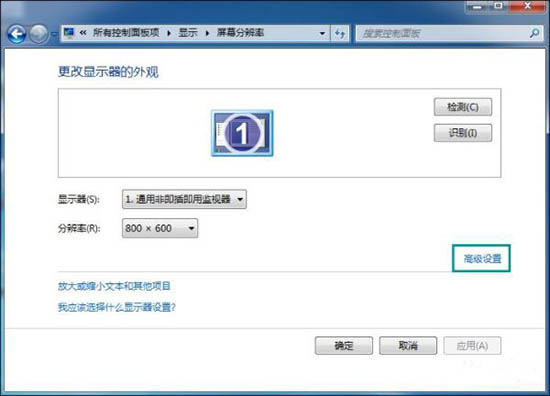The image size is (550, 396).
Task: Open the 高级设置 advanced settings link
Action: click(x=482, y=259)
